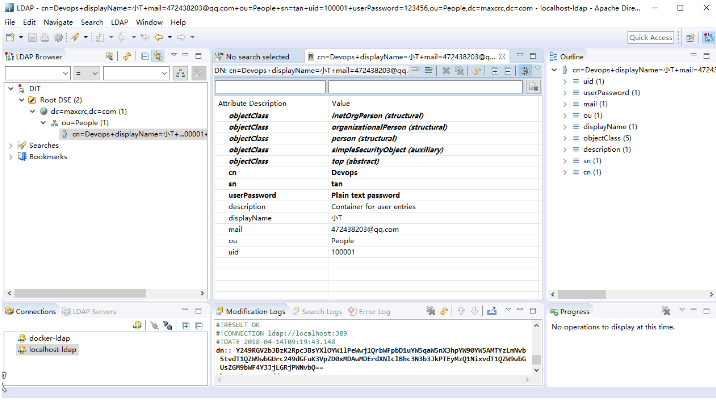Click Older log file up arrow
The height and width of the screenshot is (400, 716).
[461, 311]
